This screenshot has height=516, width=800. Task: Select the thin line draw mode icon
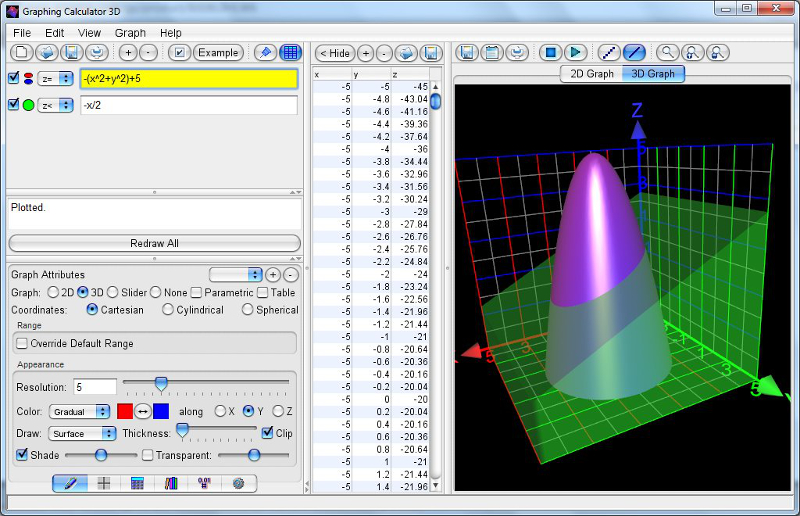tap(609, 53)
